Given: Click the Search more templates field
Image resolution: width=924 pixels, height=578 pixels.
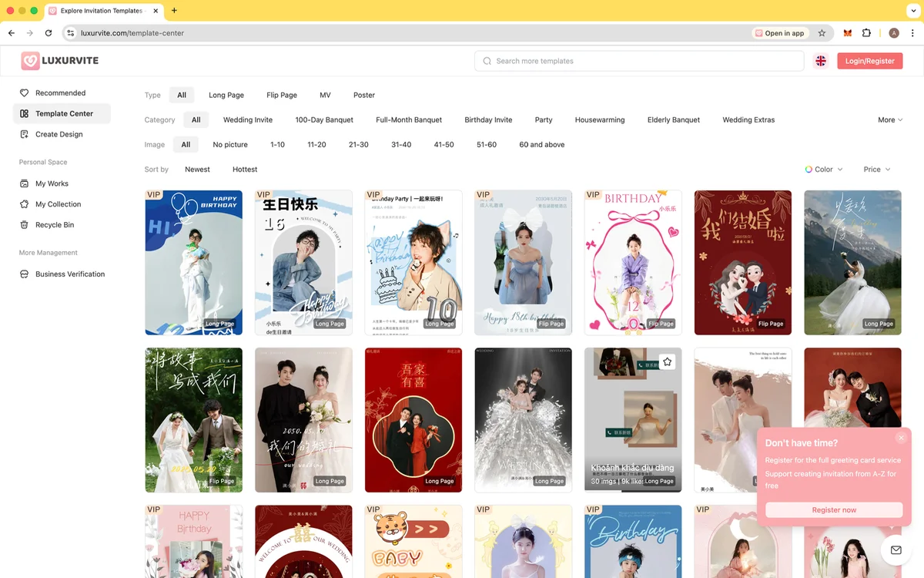Looking at the screenshot, I should 639,61.
